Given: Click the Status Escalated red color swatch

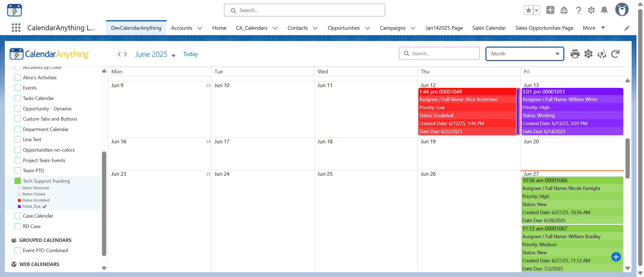Looking at the screenshot, I should (x=19, y=200).
